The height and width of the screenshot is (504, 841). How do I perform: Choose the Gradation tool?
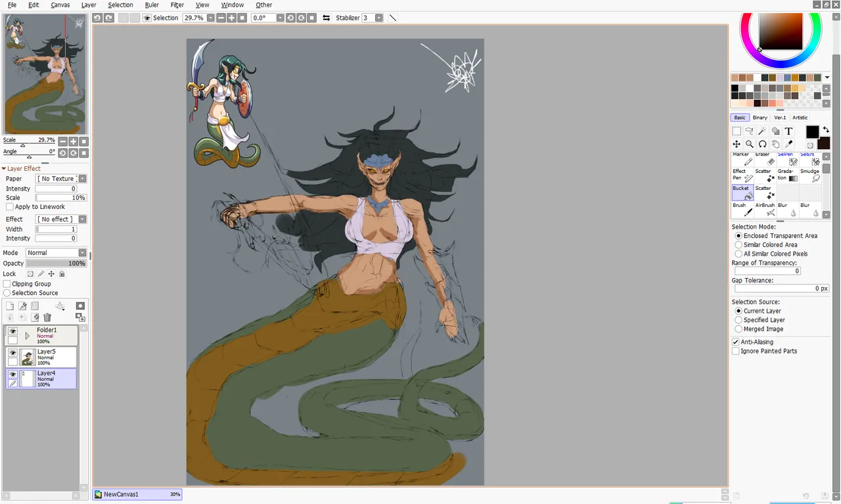[787, 175]
